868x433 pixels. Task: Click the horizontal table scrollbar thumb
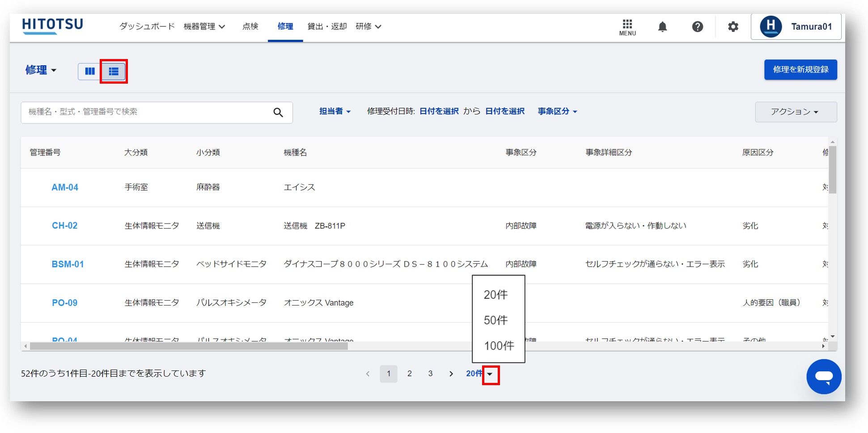[x=189, y=346]
